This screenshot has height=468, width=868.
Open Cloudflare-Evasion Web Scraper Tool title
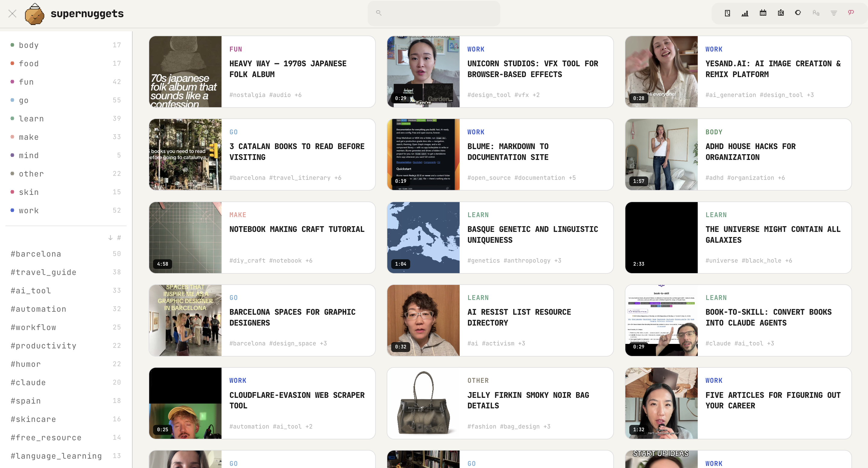tap(297, 400)
